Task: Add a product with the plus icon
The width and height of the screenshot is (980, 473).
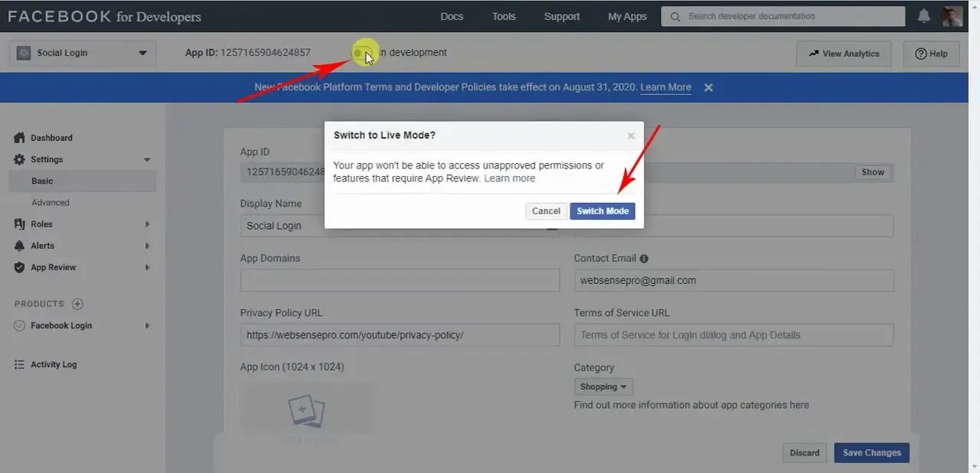Action: click(x=77, y=304)
